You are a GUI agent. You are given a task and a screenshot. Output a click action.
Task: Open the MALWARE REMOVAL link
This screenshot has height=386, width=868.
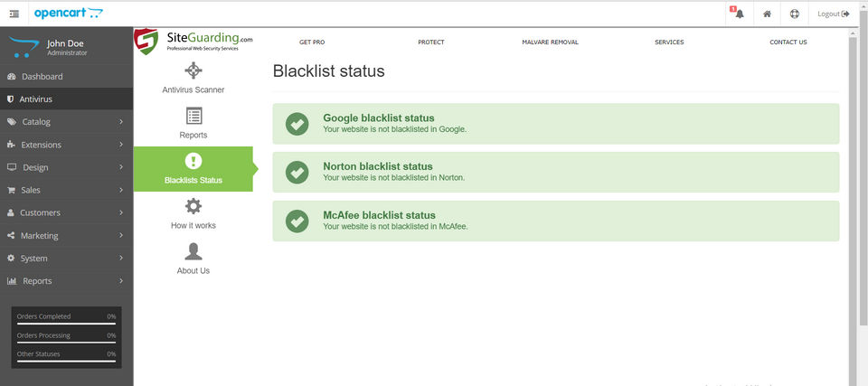(x=550, y=42)
